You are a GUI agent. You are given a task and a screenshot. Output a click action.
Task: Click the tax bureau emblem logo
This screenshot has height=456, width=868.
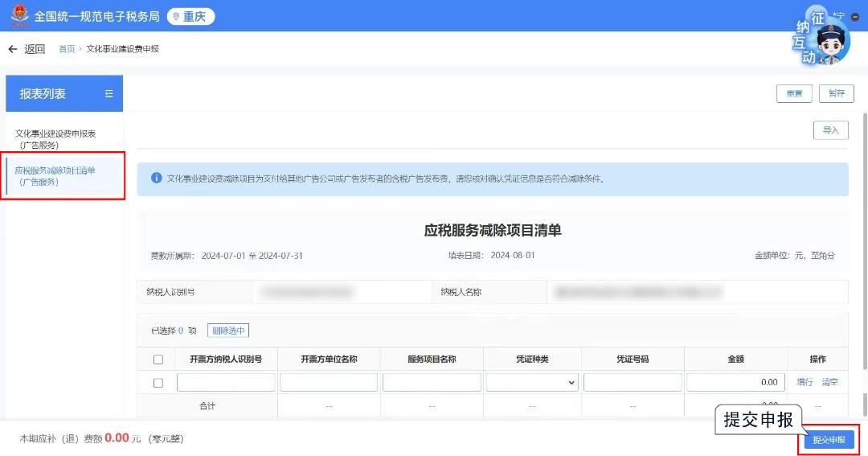(x=18, y=16)
